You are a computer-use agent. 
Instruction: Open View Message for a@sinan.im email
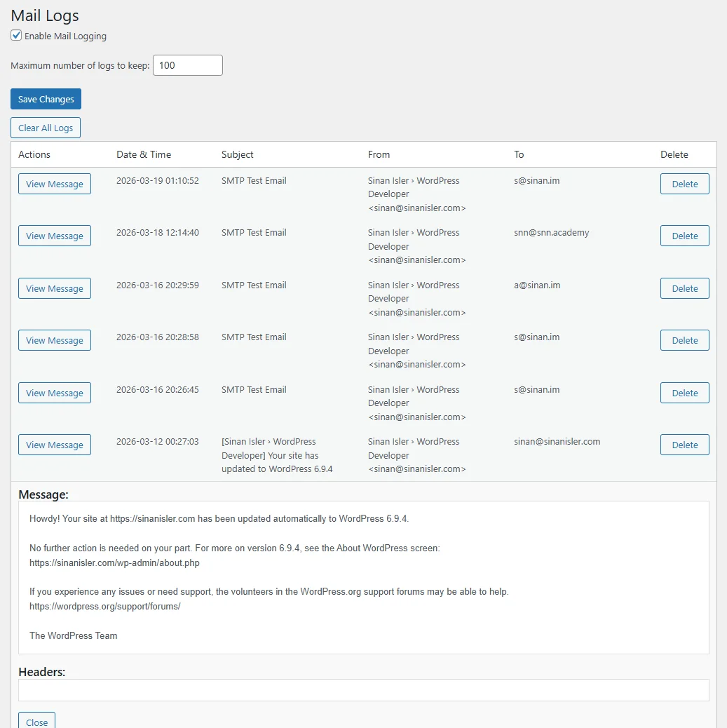(55, 288)
